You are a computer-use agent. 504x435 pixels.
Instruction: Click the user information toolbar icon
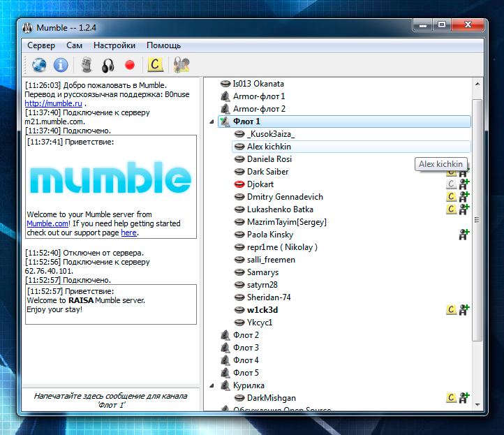181,65
